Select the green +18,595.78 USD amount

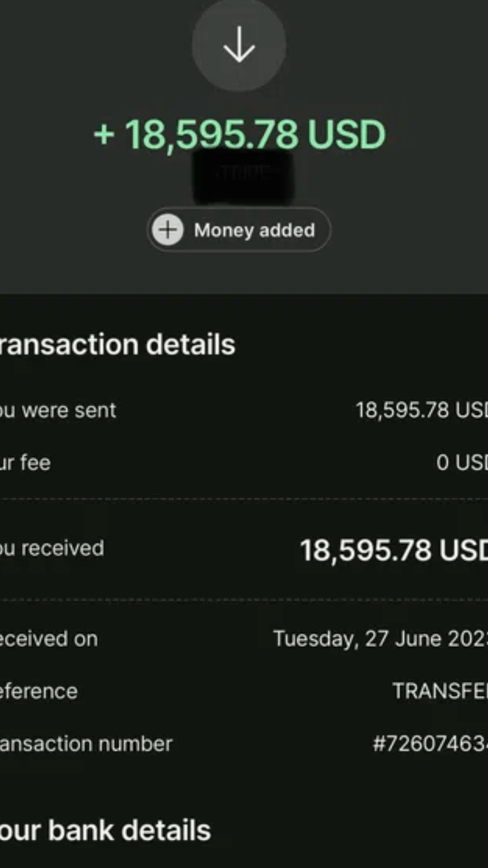point(239,134)
